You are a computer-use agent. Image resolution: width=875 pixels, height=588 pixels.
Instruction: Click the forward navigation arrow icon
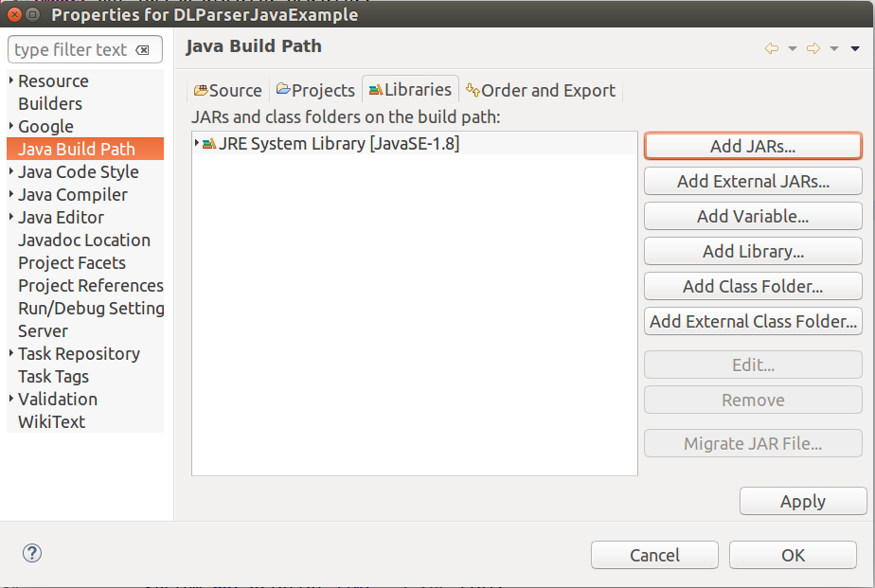coord(813,48)
